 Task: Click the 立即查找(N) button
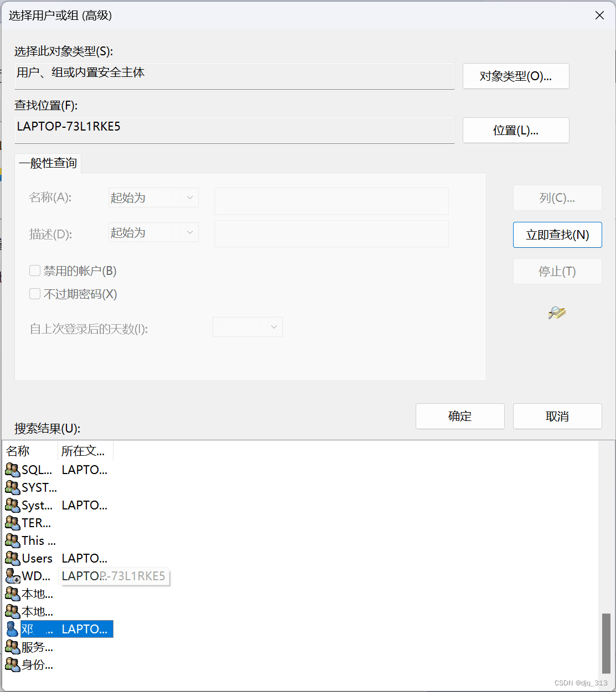tap(557, 235)
